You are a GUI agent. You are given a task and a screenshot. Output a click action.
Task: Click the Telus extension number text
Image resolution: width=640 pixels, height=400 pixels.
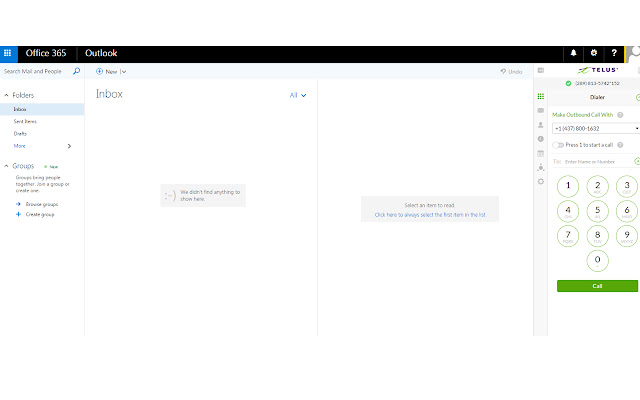597,83
